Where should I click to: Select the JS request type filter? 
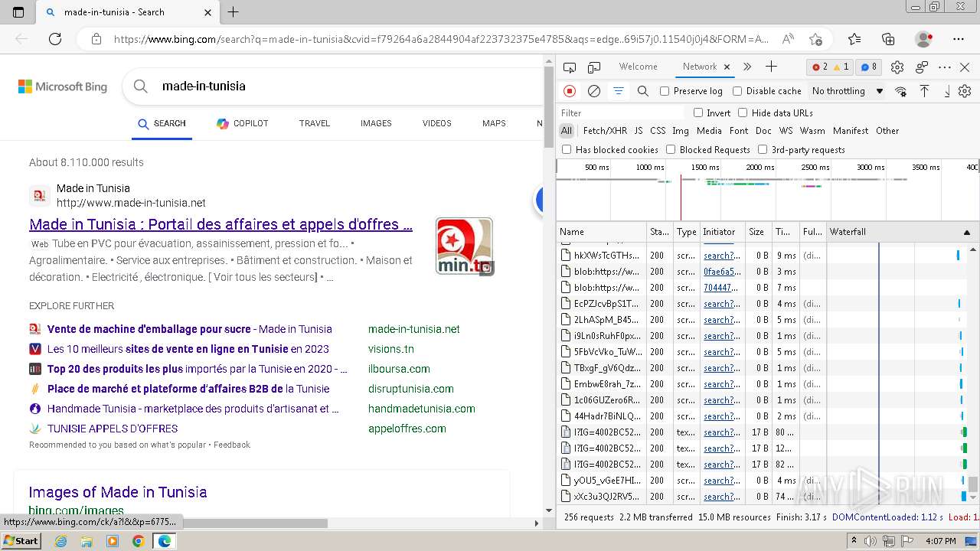pos(639,131)
